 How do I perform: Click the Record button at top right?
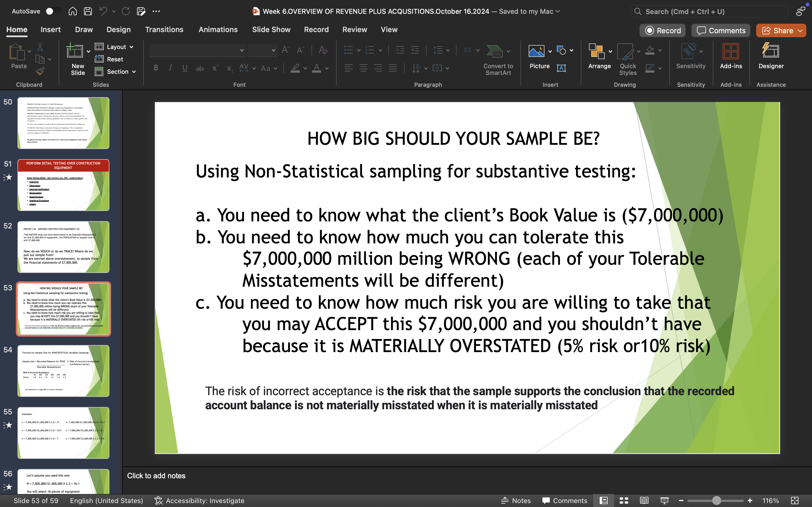click(663, 30)
